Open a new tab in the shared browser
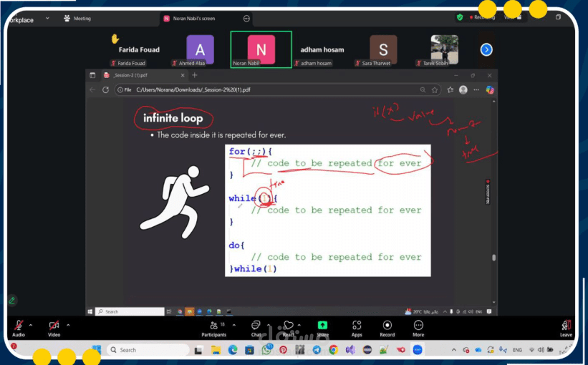This screenshot has height=365, width=588. 195,75
